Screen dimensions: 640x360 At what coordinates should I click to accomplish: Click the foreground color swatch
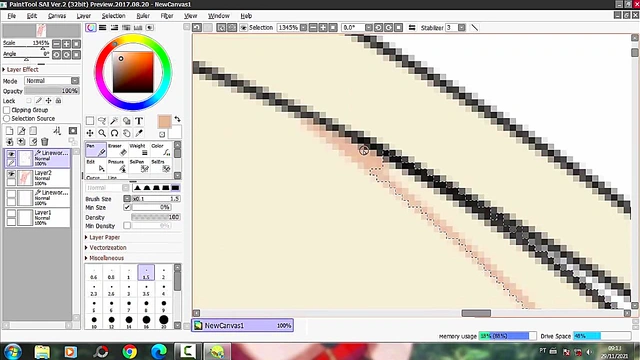(x=164, y=122)
